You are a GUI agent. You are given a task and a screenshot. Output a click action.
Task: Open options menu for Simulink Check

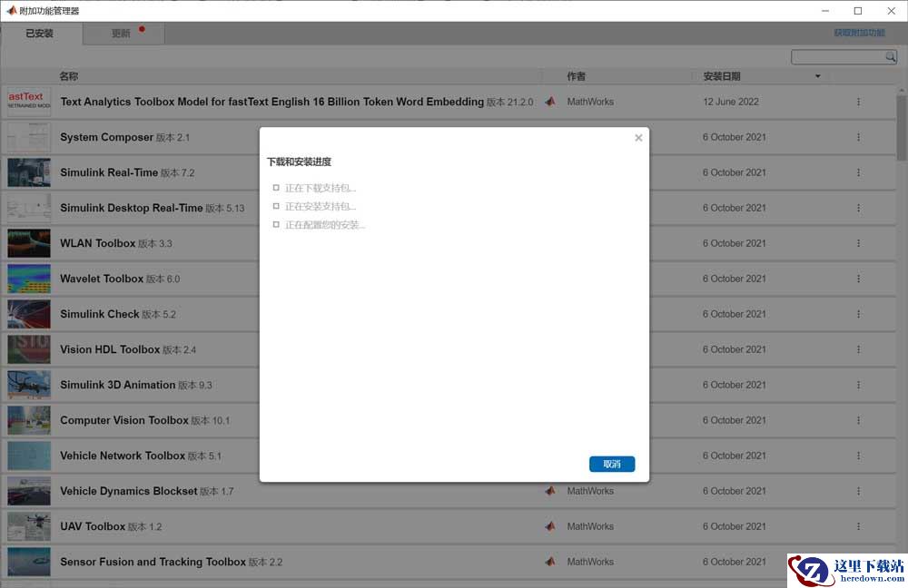(x=858, y=314)
